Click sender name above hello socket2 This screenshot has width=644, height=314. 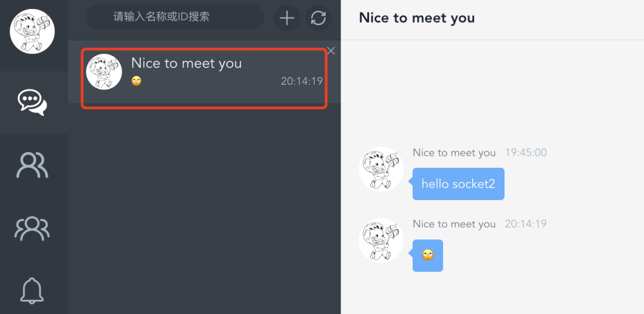pos(454,153)
